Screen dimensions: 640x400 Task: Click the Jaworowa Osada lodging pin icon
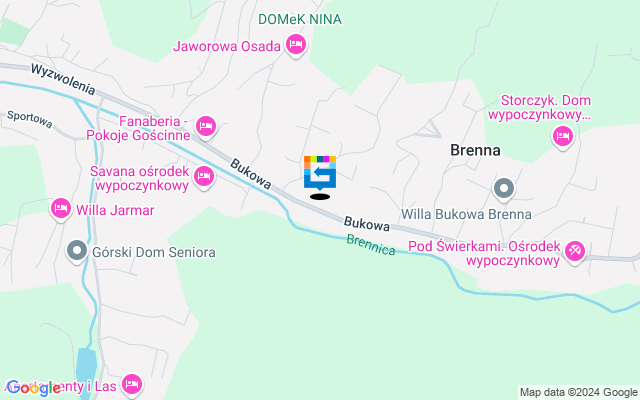[296, 45]
